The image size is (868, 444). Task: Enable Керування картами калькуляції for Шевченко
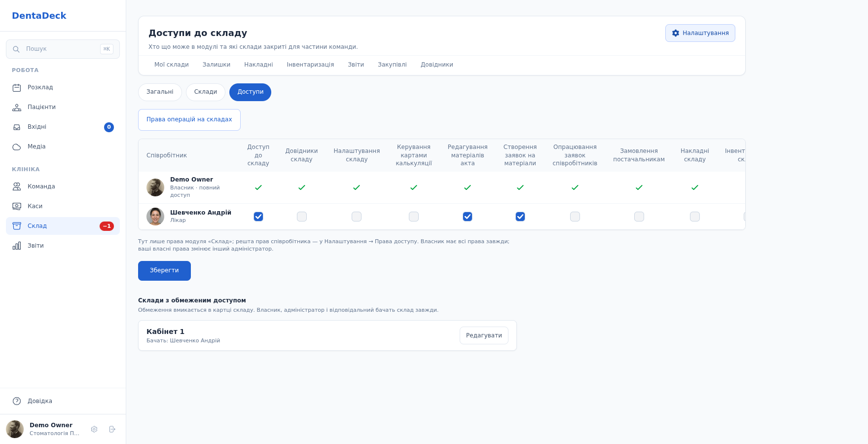click(x=414, y=217)
